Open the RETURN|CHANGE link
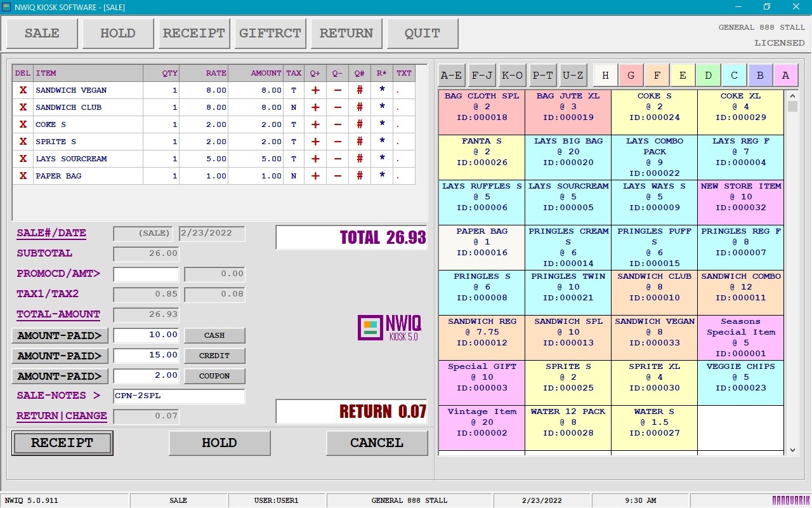Screen dimensions: 812x508 click(62, 416)
